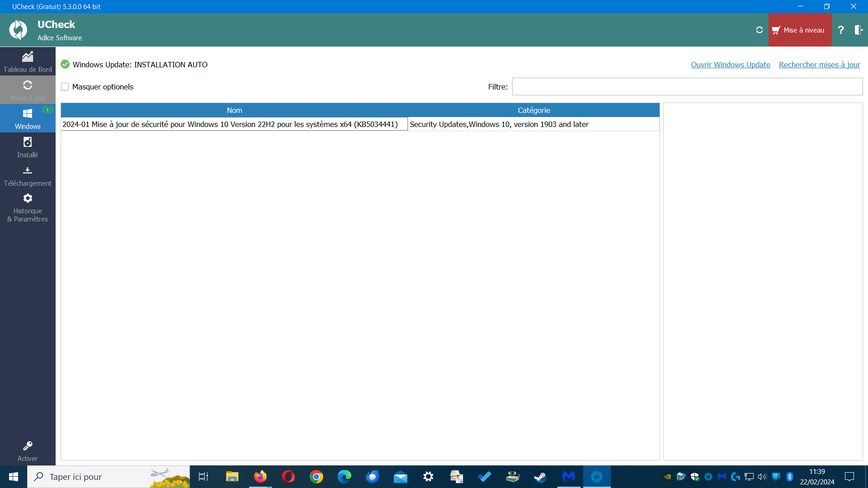Select the Windows updates tab
Screen dimensions: 868x488
click(x=28, y=118)
